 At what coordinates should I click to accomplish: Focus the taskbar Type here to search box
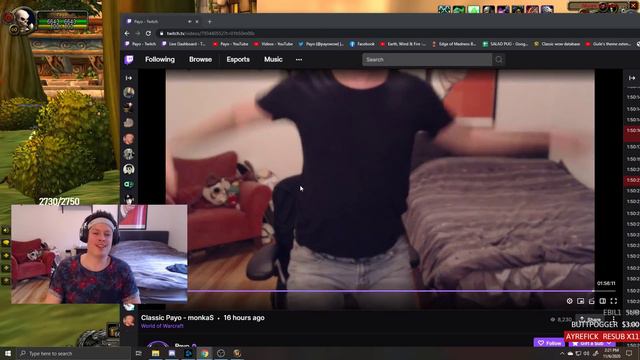(74, 353)
